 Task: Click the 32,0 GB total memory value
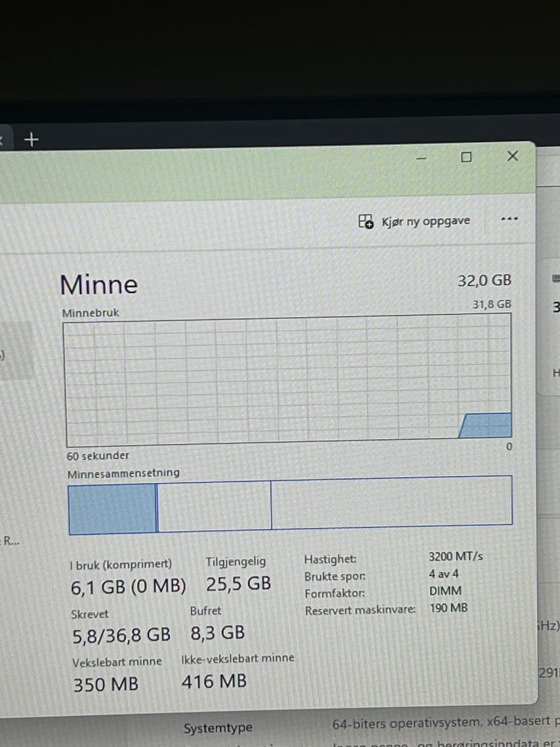tap(484, 281)
